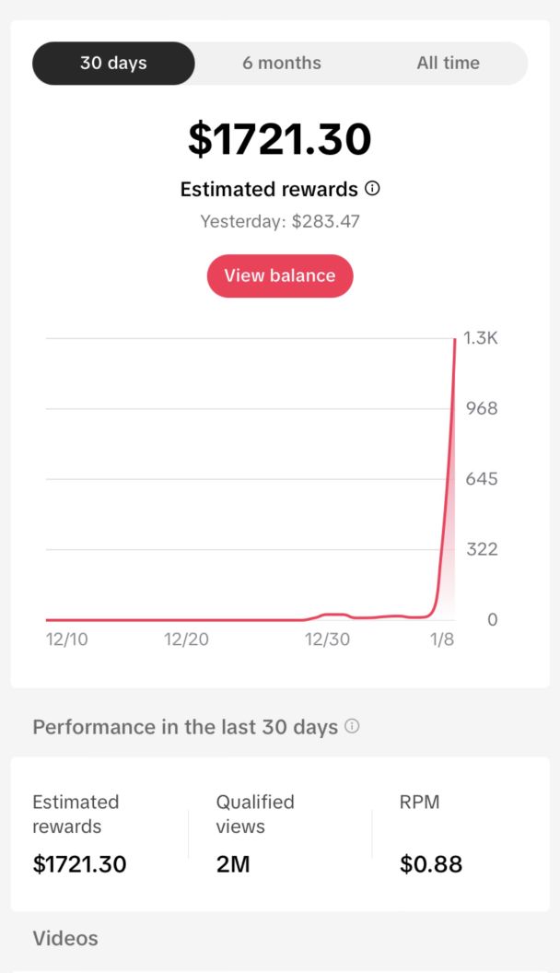Open the Qualified views 2M stat
Screen dimensions: 560x973
click(255, 833)
